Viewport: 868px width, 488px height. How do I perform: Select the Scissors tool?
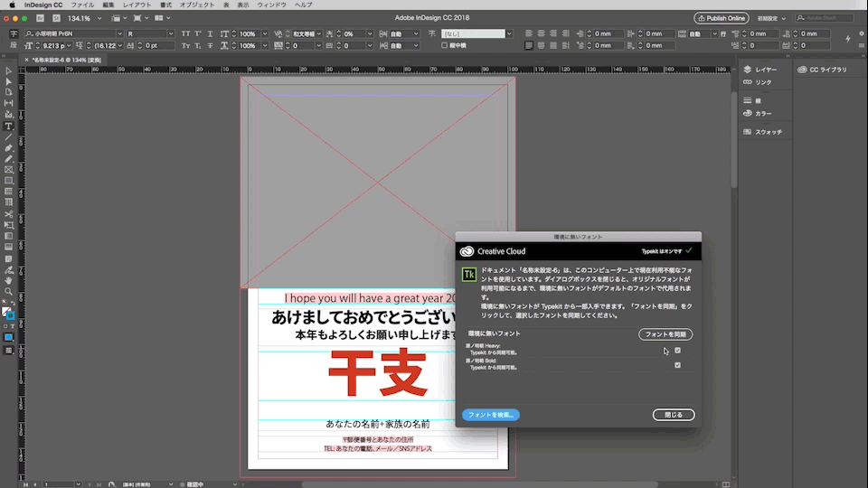[8, 214]
